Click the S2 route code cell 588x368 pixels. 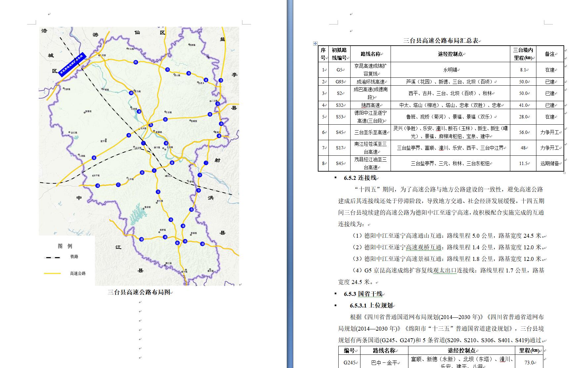click(x=339, y=93)
